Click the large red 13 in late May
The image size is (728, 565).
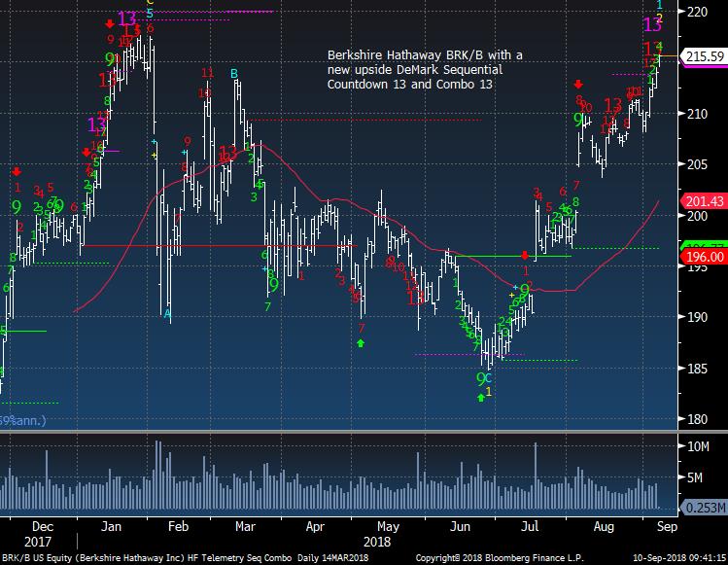[415, 298]
